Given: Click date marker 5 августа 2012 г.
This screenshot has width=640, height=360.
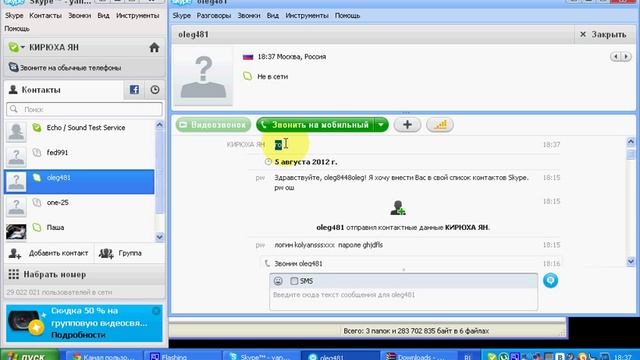Looking at the screenshot, I should pos(306,162).
